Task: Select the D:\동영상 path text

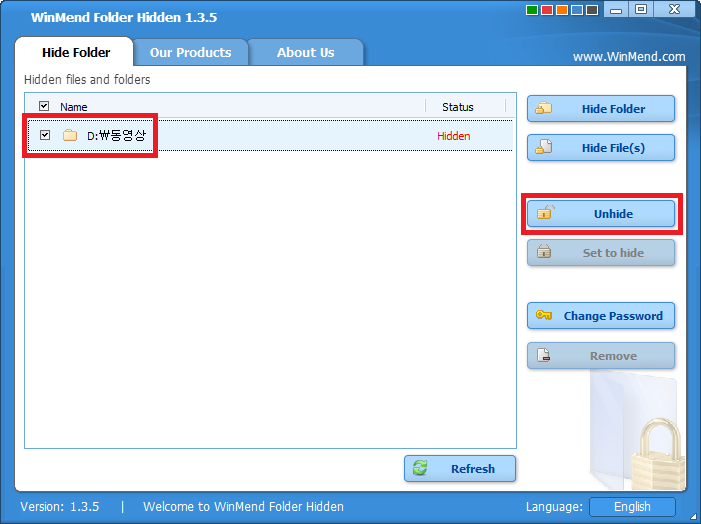Action: (116, 135)
